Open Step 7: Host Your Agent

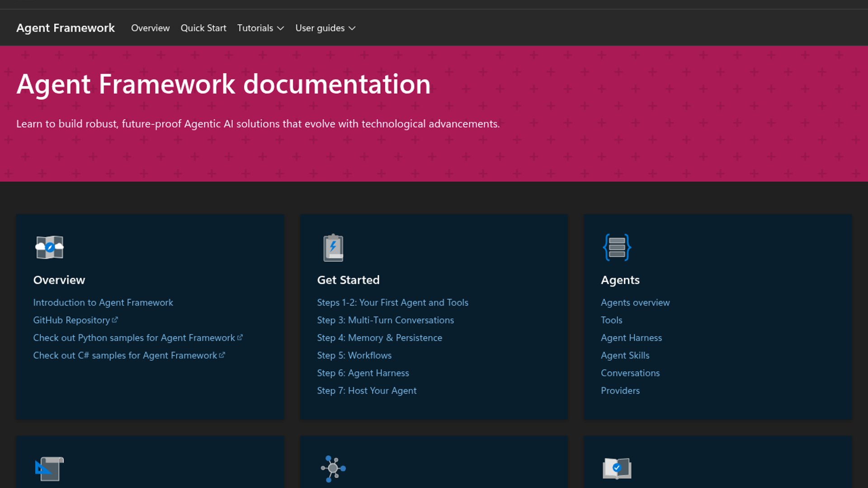coord(367,390)
